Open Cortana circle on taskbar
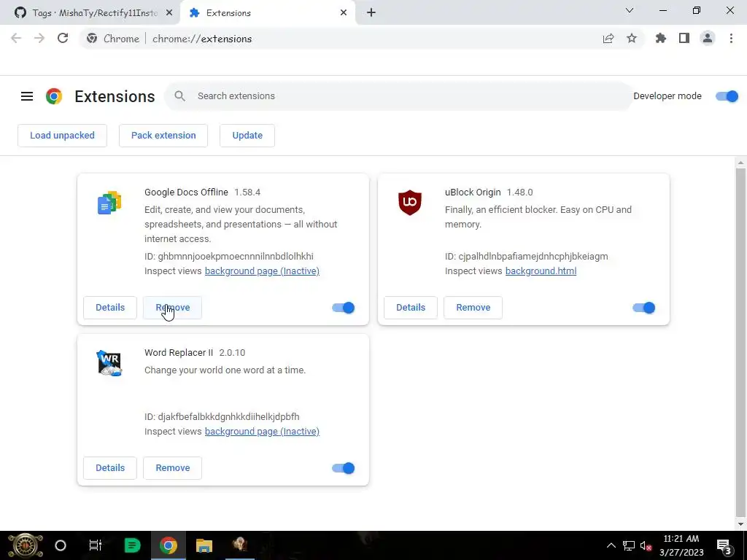Screen dimensions: 747x560 61,545
